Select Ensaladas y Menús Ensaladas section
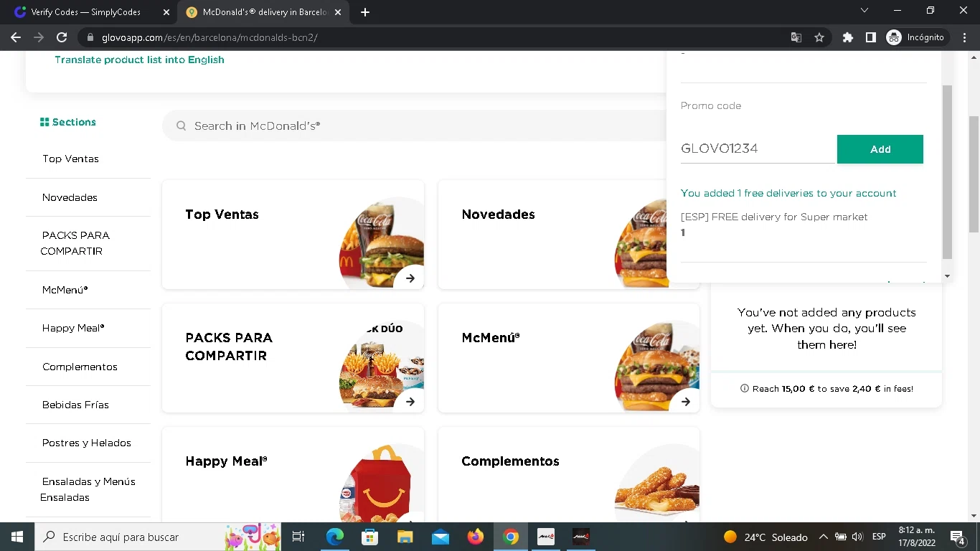Image resolution: width=980 pixels, height=551 pixels. click(88, 489)
